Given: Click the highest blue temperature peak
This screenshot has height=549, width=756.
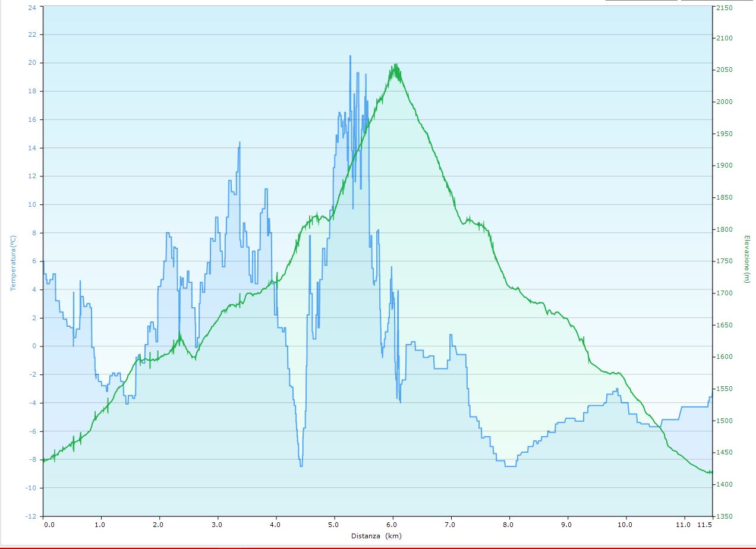Looking at the screenshot, I should (x=350, y=56).
